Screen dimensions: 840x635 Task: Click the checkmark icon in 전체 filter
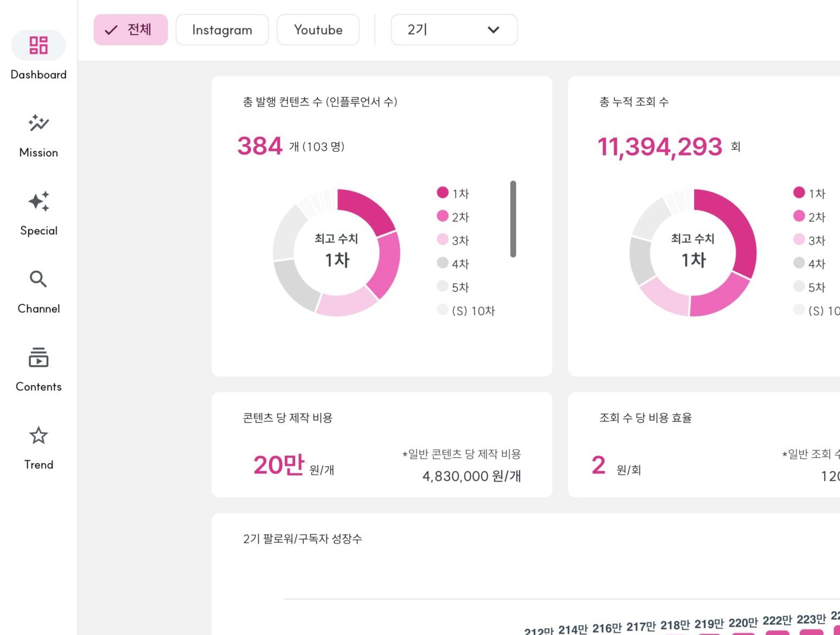111,30
